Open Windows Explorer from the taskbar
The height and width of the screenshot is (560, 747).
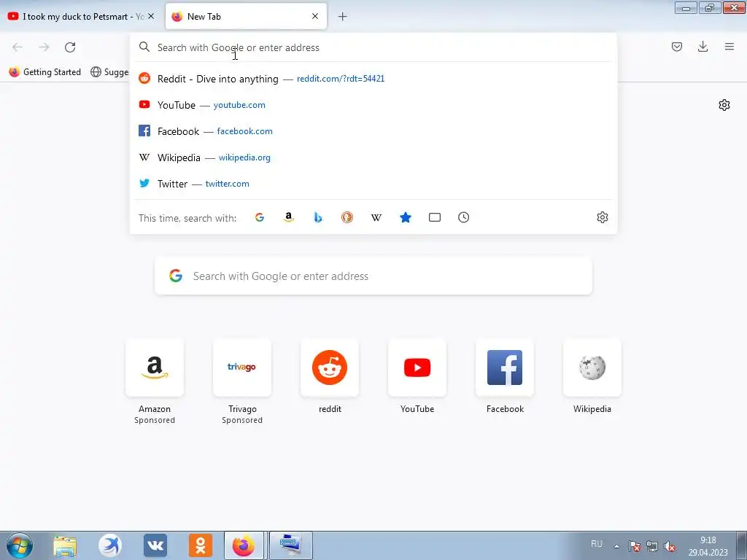(65, 545)
